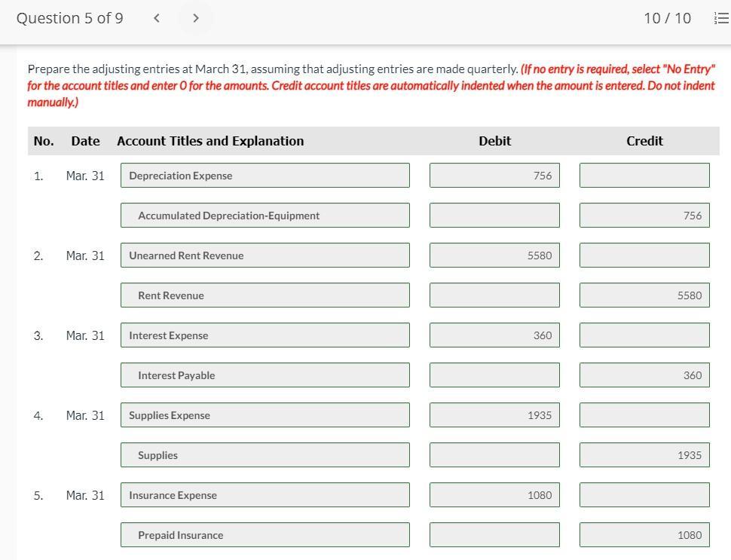Click the debit field showing 360
The image size is (731, 560).
(494, 335)
